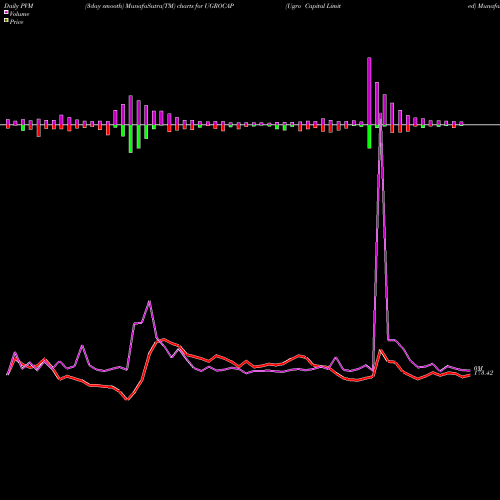500x500 pixels.
Task: Click the '0M' volume value label
Action: click(478, 368)
